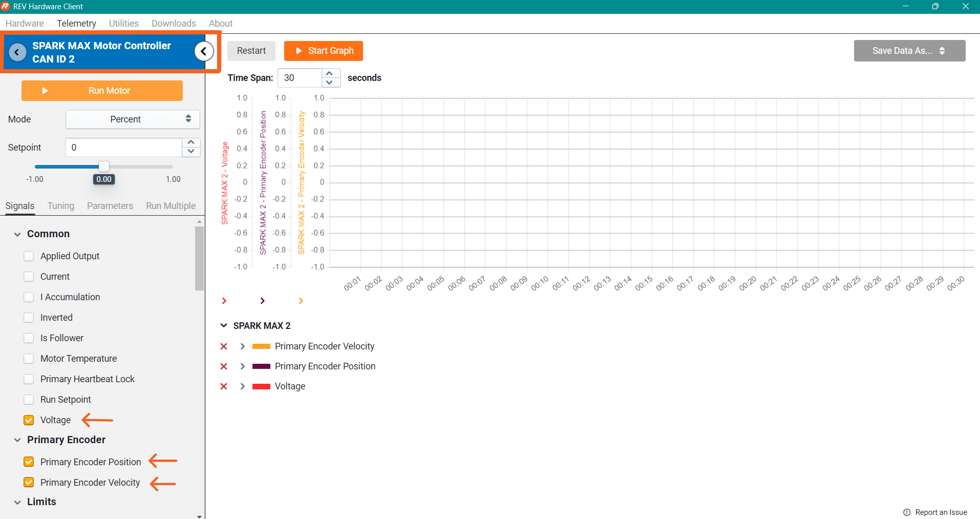Check the Motor Temperature checkbox
Image resolution: width=980 pixels, height=519 pixels.
tap(29, 359)
